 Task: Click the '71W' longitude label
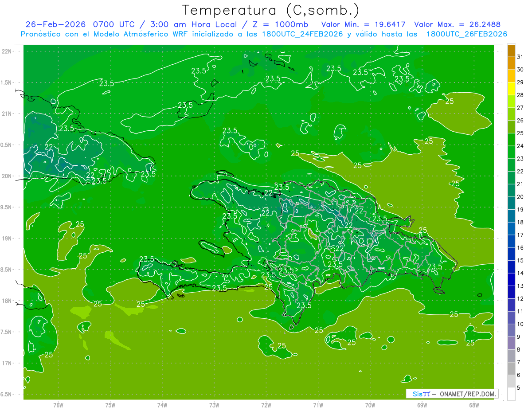click(x=318, y=405)
